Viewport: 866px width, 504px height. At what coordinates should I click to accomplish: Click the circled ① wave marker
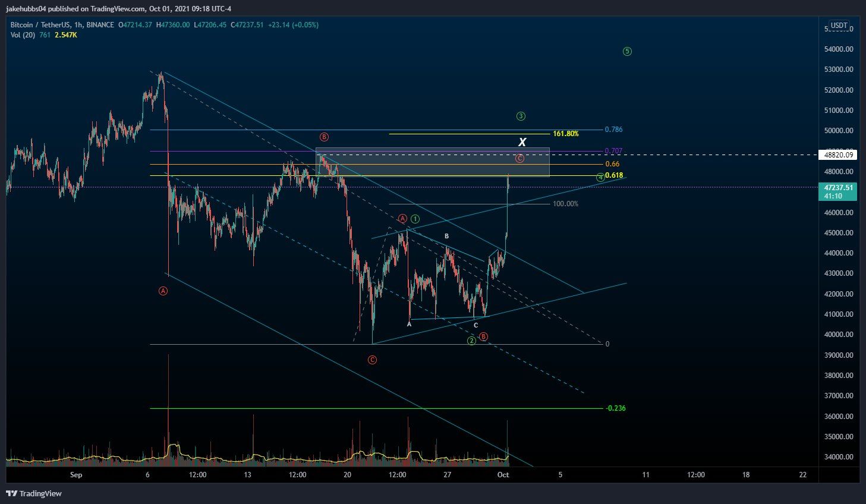click(x=415, y=219)
